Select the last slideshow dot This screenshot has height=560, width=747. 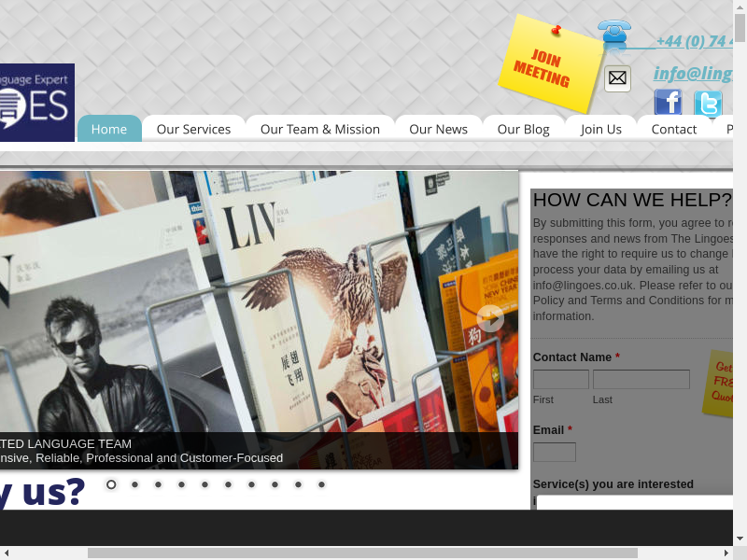click(321, 484)
